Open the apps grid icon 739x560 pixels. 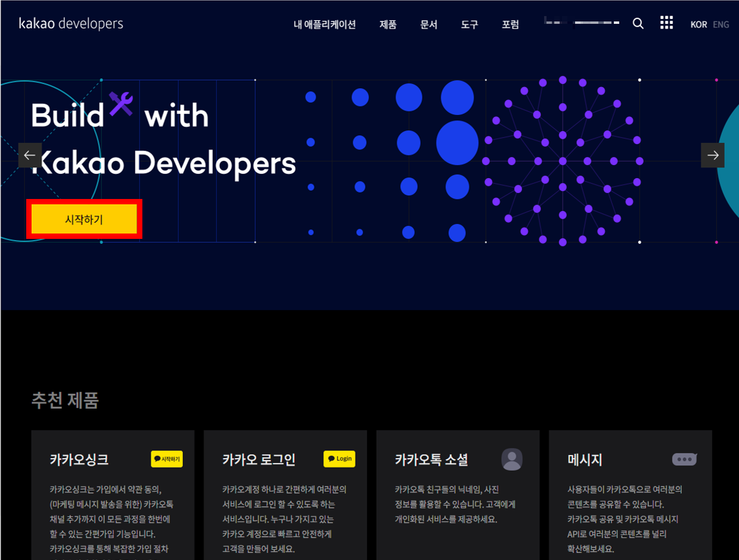666,23
